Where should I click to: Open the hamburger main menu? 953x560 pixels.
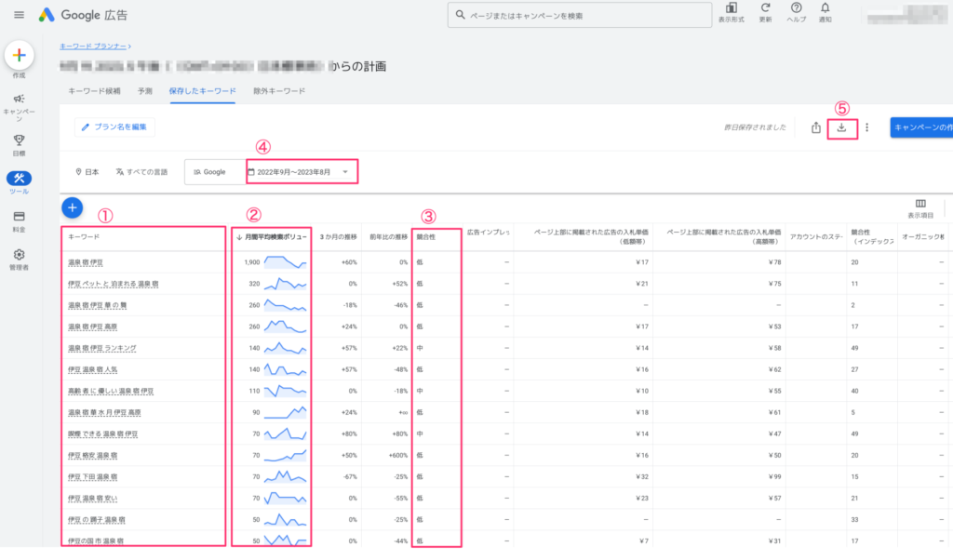click(19, 15)
